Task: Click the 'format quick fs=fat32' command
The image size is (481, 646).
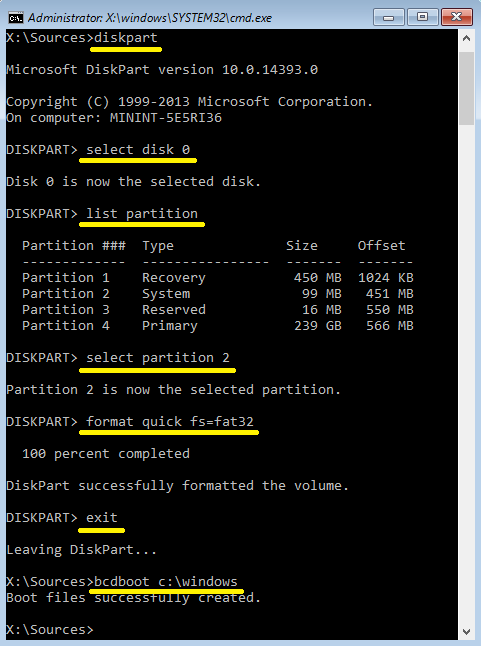Action: point(170,422)
